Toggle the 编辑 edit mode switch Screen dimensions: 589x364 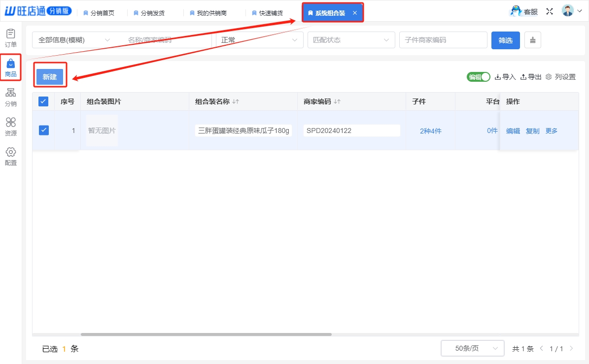478,77
